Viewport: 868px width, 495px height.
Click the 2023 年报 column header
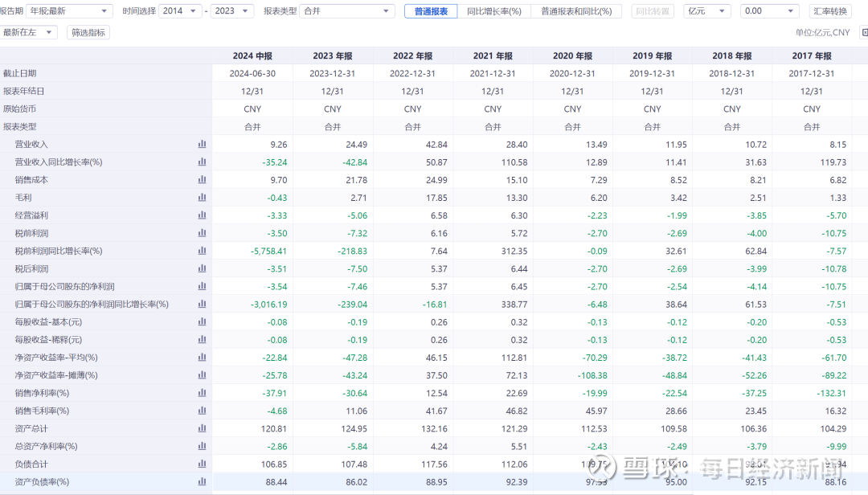[332, 55]
